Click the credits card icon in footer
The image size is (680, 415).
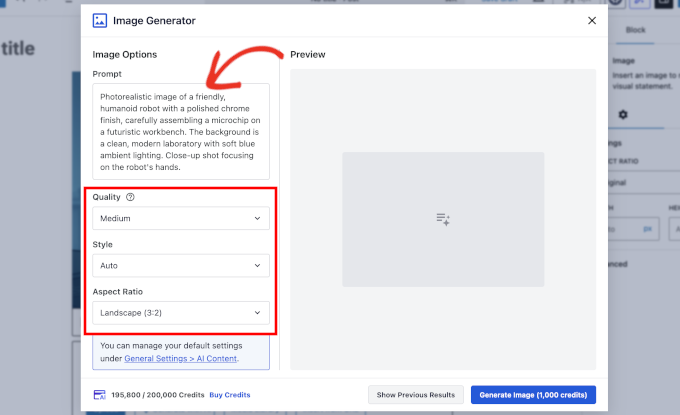pyautogui.click(x=99, y=395)
